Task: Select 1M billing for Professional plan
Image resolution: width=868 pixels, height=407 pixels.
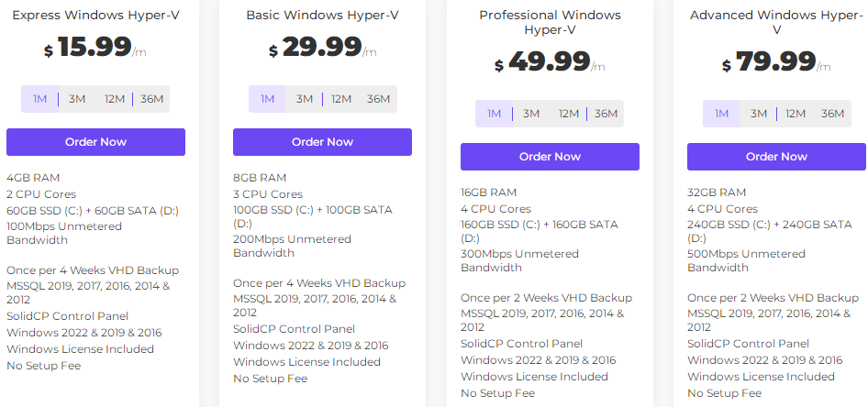Action: coord(495,114)
